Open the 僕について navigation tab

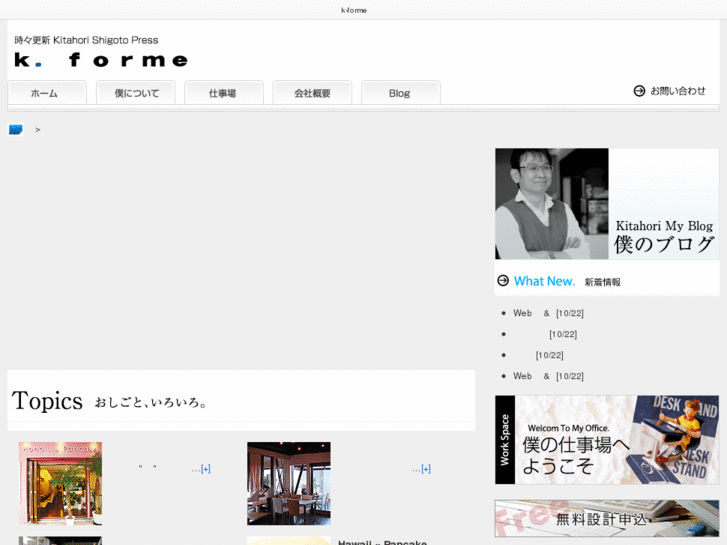pyautogui.click(x=135, y=93)
